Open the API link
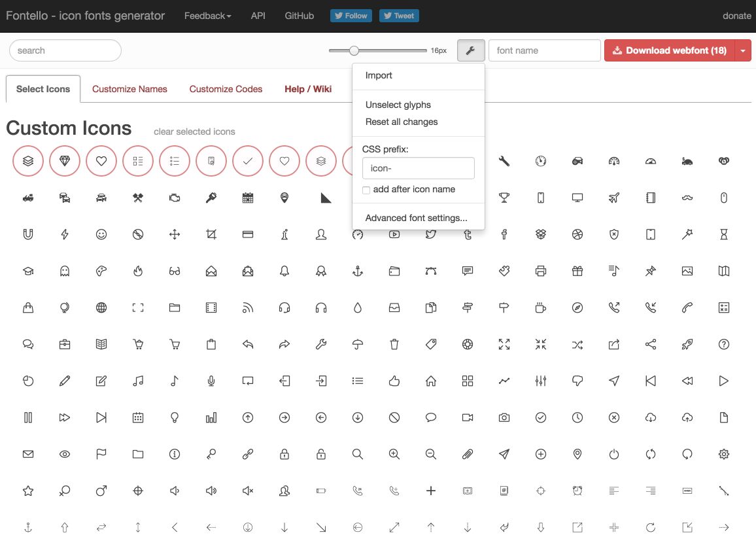 tap(258, 16)
